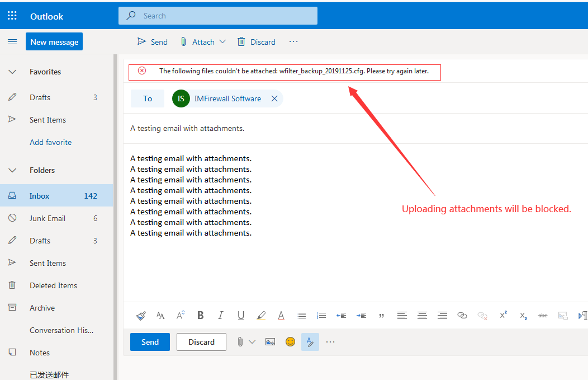
Task: Toggle the quote formatting icon
Action: [381, 316]
